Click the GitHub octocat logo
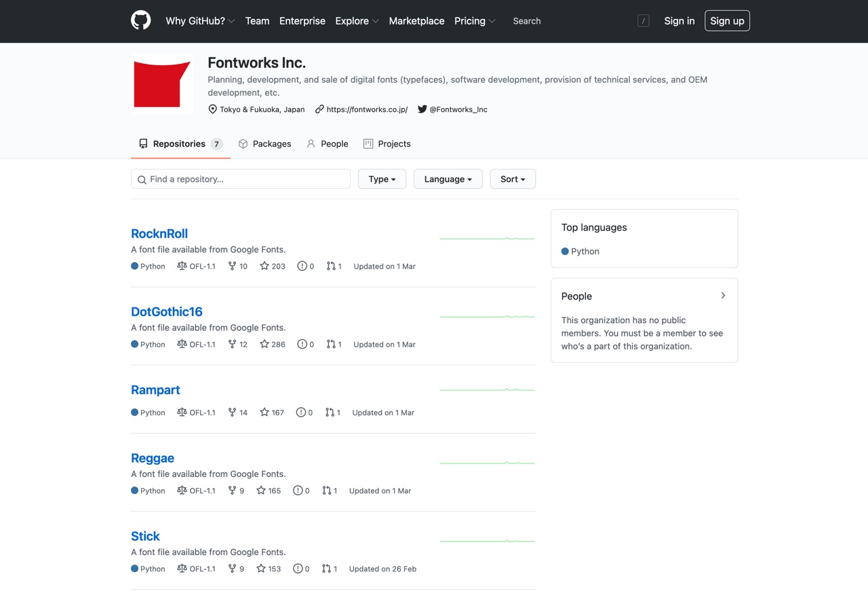This screenshot has width=868, height=608. click(x=141, y=20)
